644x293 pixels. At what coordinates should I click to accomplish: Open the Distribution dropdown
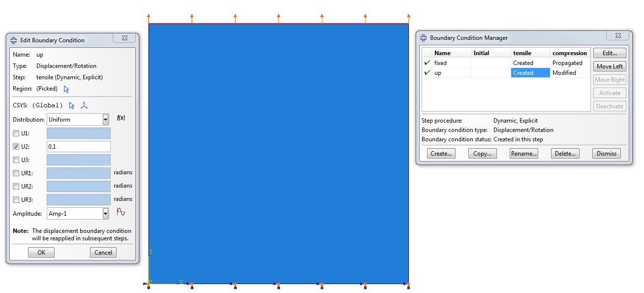click(x=105, y=120)
